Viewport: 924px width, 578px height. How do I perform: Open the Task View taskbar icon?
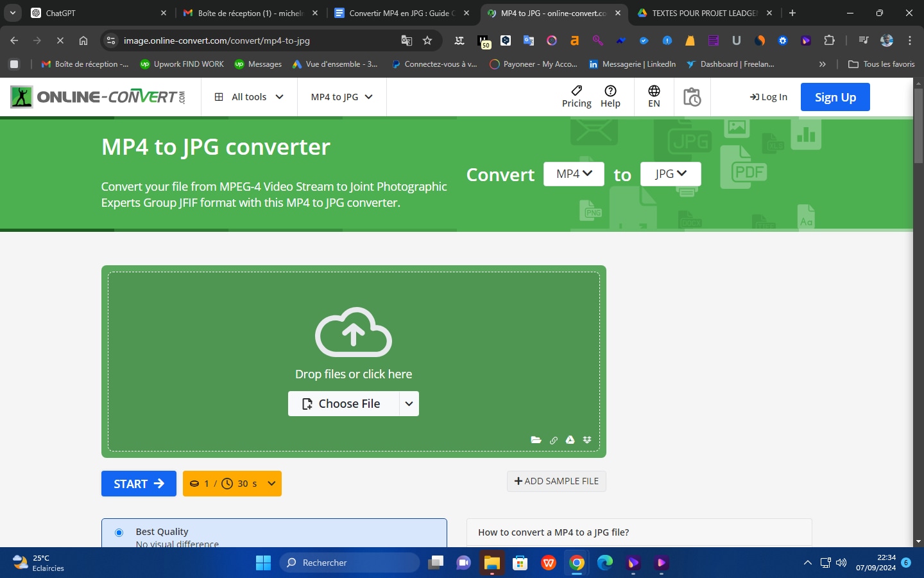point(436,563)
